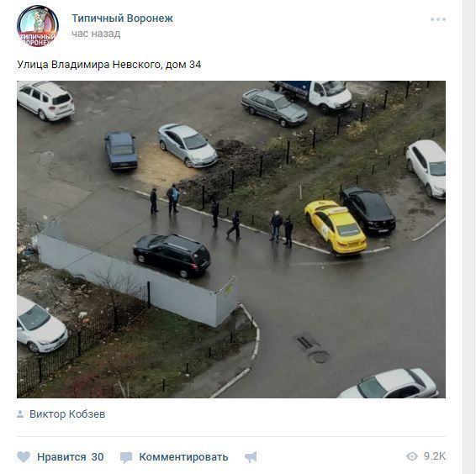476x474 pixels.
Task: Click the person icon beside author name
Action: tap(20, 414)
